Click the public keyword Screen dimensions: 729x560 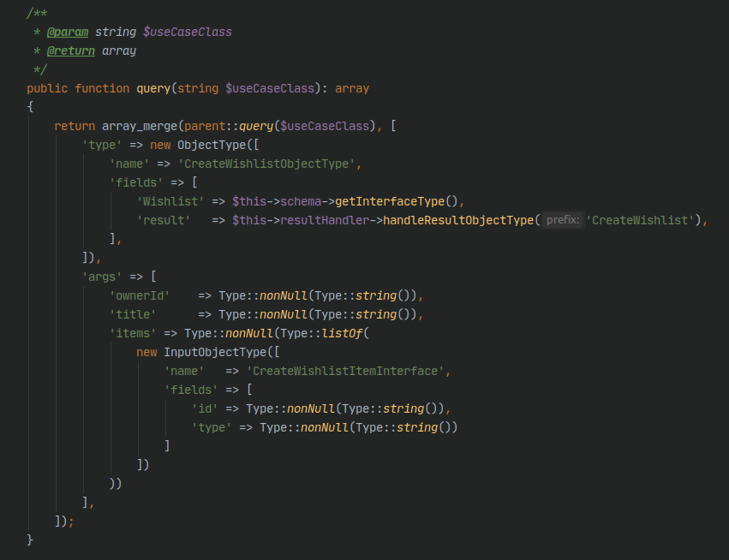47,88
